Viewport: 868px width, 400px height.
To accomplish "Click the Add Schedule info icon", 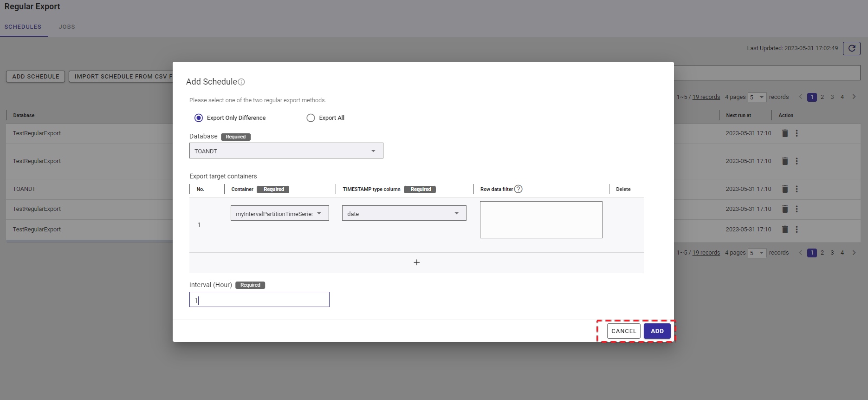I will click(x=241, y=82).
